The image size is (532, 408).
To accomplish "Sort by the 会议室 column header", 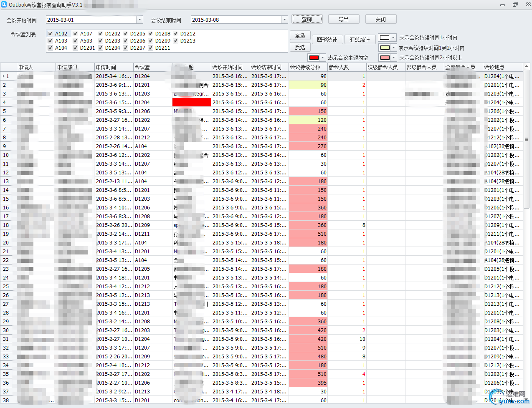I will point(153,67).
